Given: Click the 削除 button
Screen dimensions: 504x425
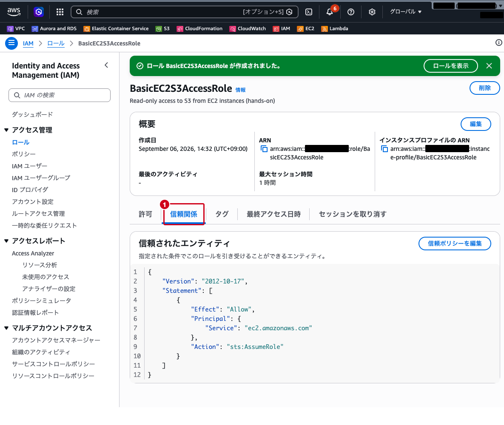Looking at the screenshot, I should (485, 88).
